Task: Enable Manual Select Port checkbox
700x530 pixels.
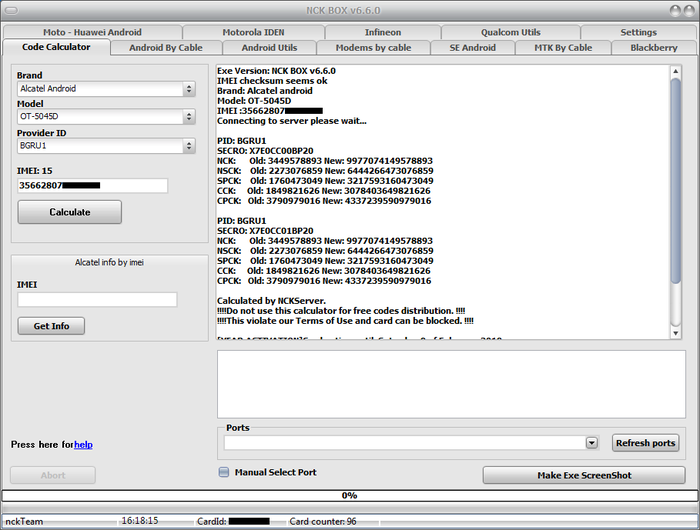Action: pos(224,472)
